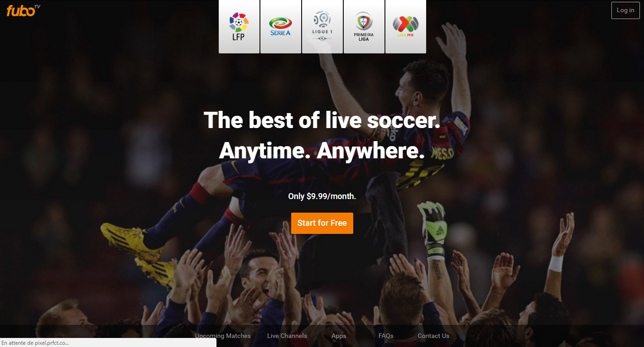Click the "Only $9.99/month." price text
The image size is (644, 347).
click(x=322, y=196)
